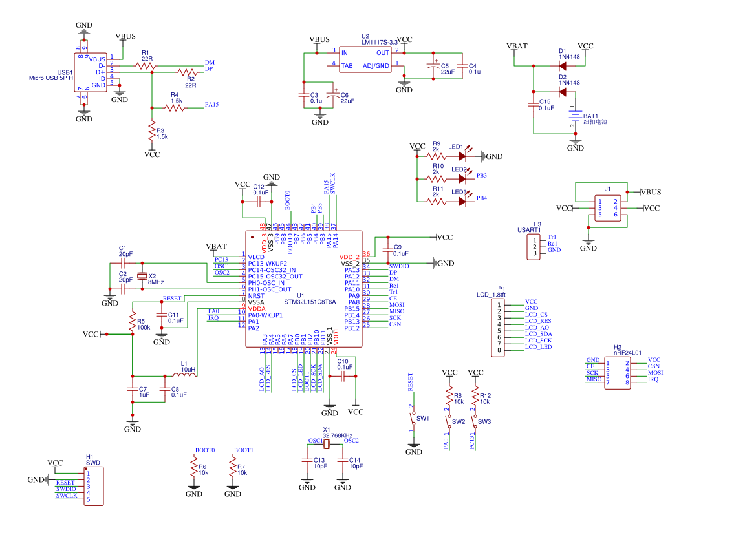Image resolution: width=756 pixels, height=535 pixels.
Task: Select the X2 8MHz crystal symbol
Action: click(142, 276)
